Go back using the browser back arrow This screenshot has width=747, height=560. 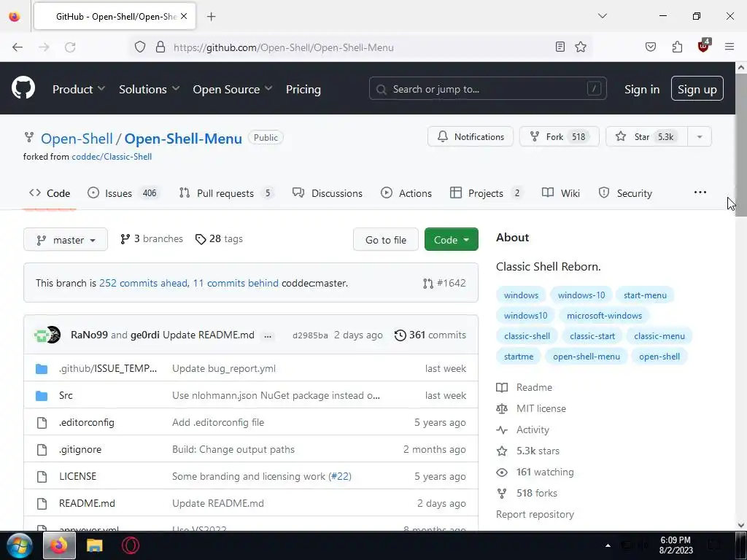click(18, 47)
